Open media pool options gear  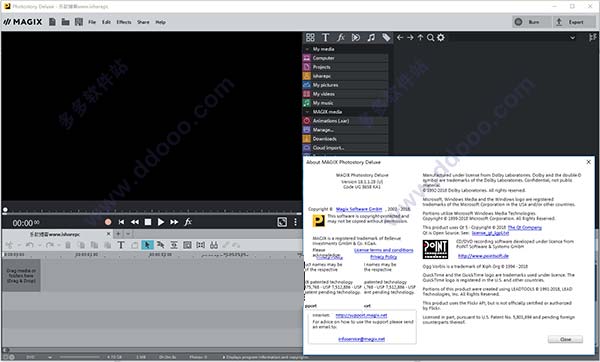[441, 38]
